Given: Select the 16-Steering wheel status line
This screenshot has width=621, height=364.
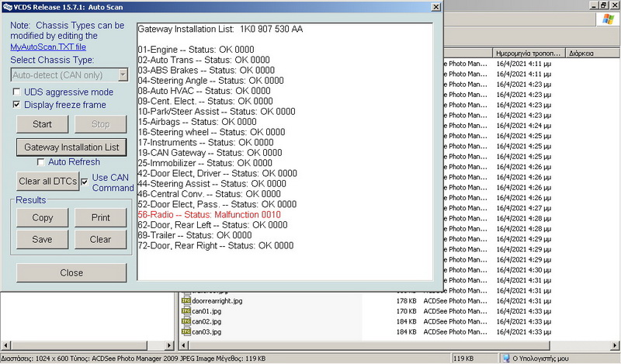Looking at the screenshot, I should click(211, 132).
